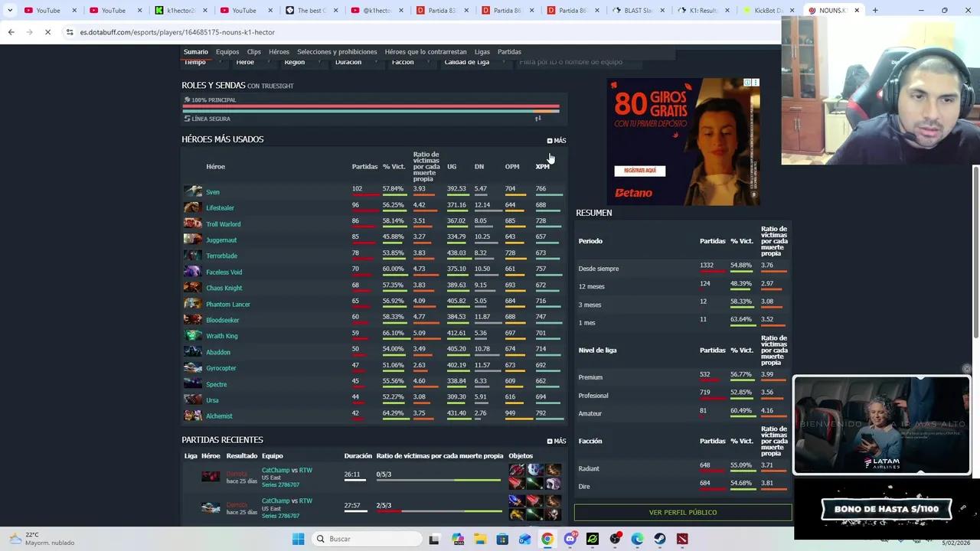Open the Terrorblade hero portrait
The image size is (980, 551).
[193, 256]
